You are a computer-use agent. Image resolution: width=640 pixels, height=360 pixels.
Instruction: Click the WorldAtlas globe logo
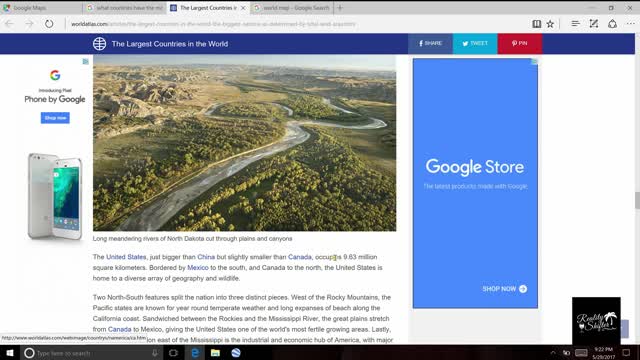point(99,44)
